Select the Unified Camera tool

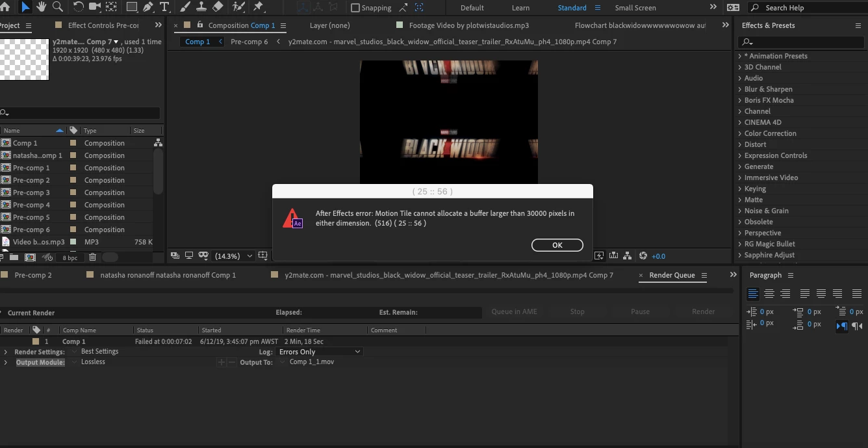95,7
